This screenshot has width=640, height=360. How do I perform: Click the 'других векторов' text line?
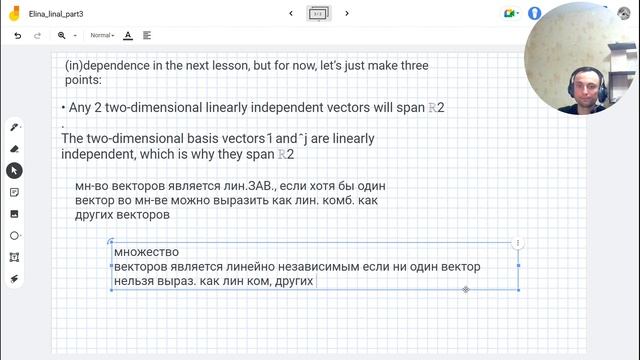[122, 215]
